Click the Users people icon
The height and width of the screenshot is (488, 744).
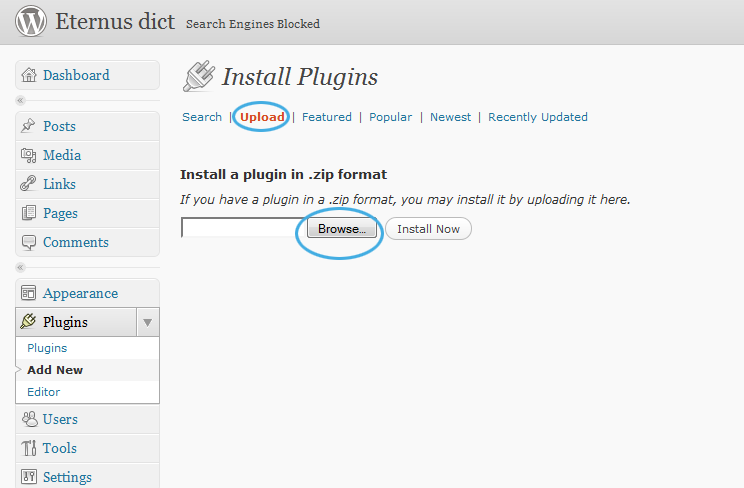(29, 419)
